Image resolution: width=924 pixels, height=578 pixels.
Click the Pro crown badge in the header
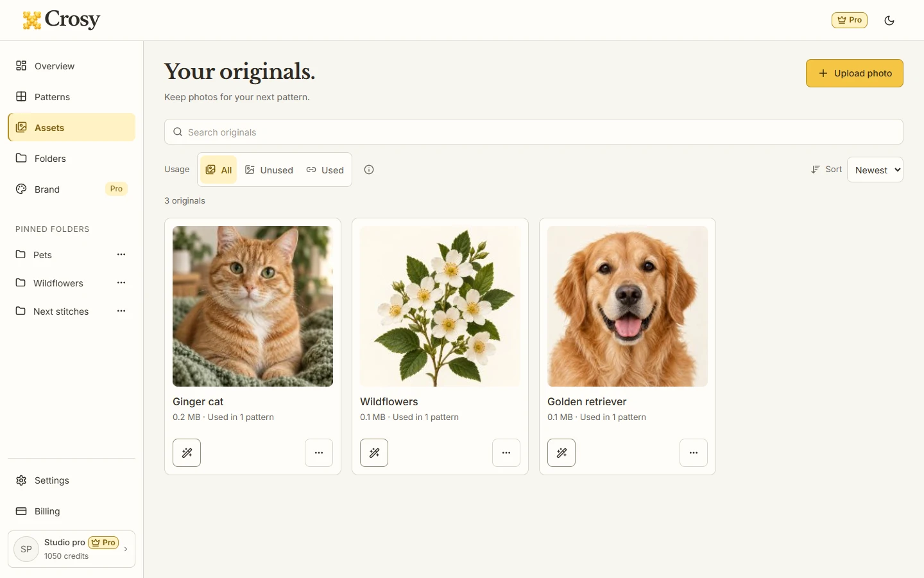pos(850,20)
